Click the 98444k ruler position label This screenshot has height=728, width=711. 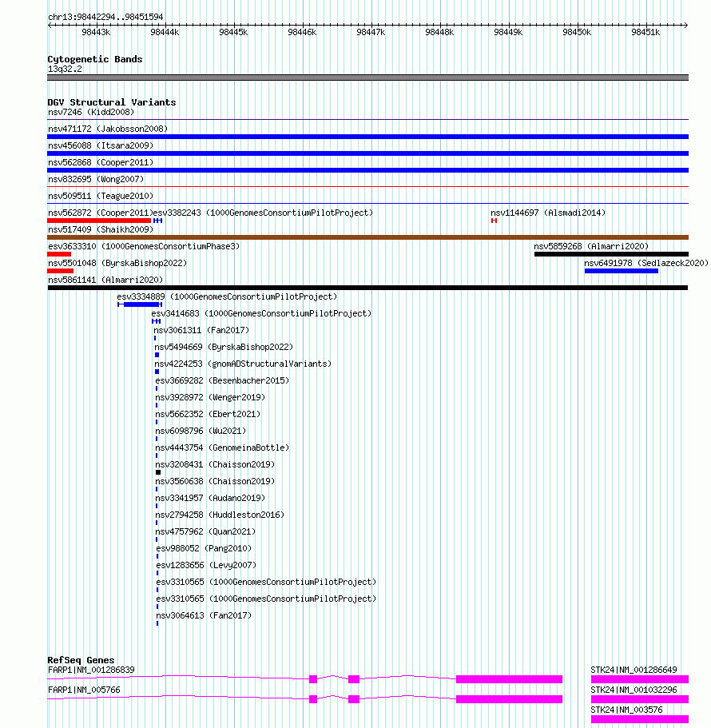165,32
